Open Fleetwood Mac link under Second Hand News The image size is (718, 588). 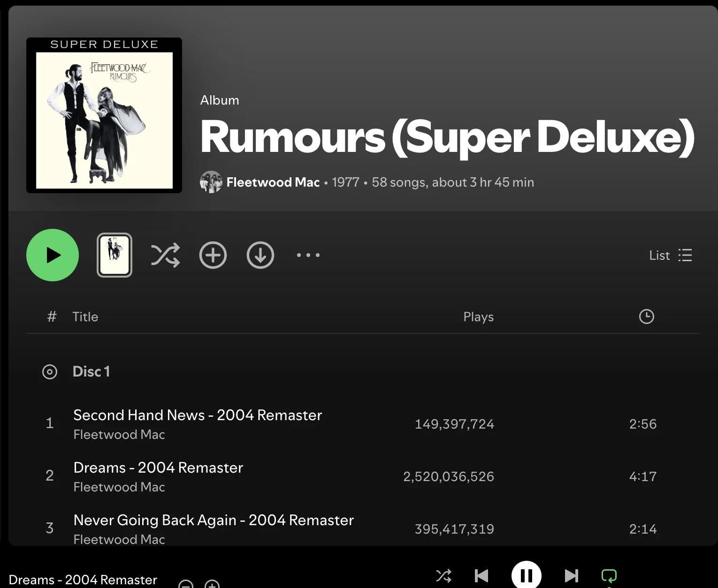click(x=119, y=435)
